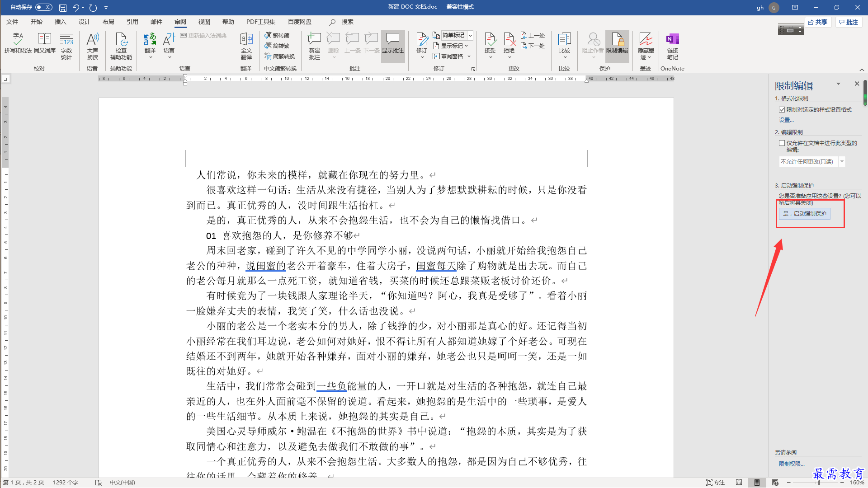Switch to the 插入 insert tab
The width and height of the screenshot is (868, 488).
[60, 22]
